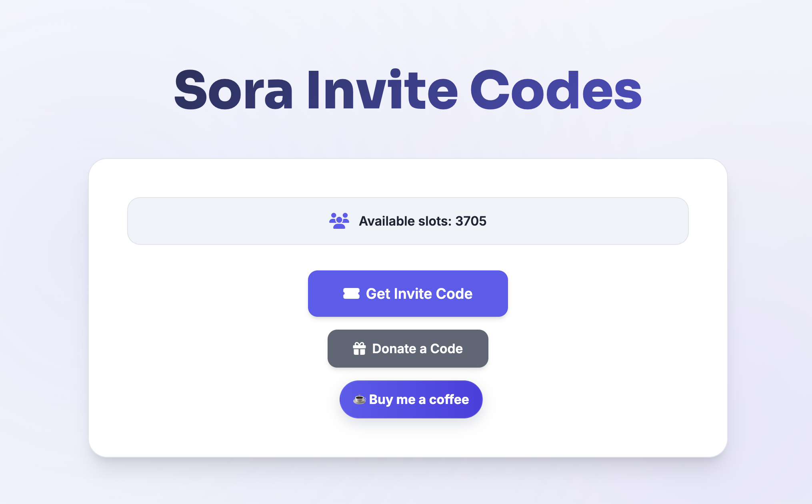Screen dimensions: 812x504
Task: Click the word Codes in the title
Action: [x=556, y=90]
